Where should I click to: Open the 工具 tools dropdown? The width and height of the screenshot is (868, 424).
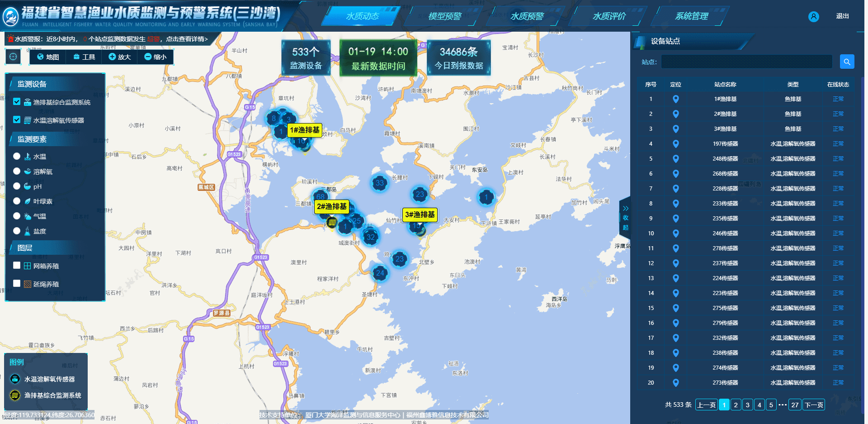point(84,57)
